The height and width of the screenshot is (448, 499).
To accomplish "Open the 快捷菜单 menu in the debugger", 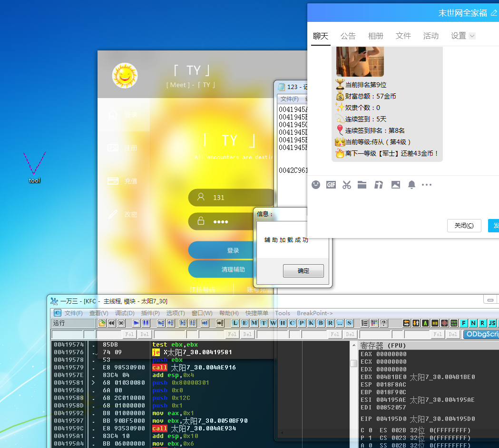I will tap(257, 313).
